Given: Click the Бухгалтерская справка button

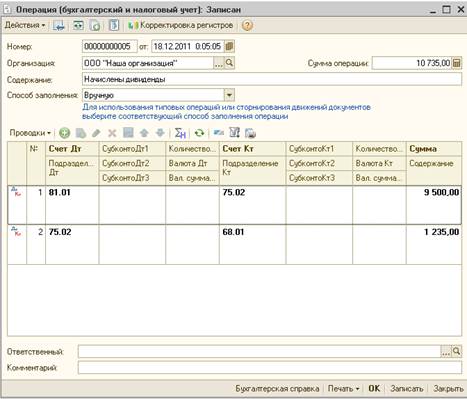Looking at the screenshot, I should pos(277,389).
